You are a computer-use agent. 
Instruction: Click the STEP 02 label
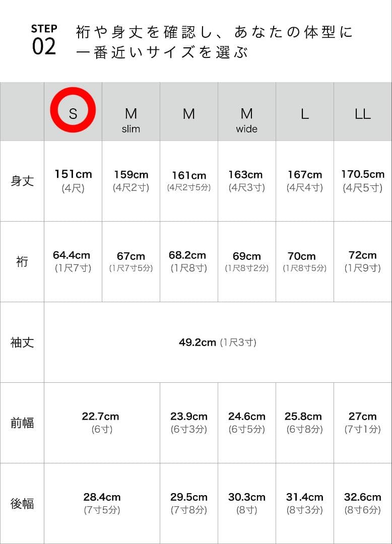coord(44,40)
